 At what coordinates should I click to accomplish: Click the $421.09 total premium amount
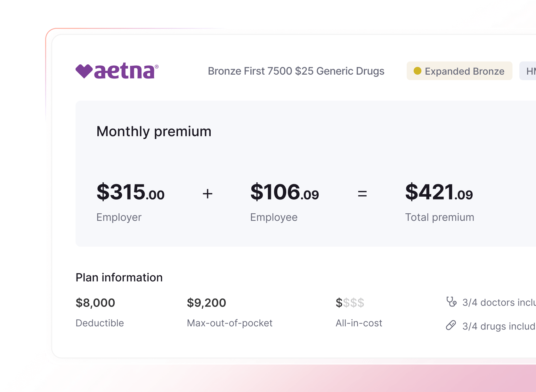439,192
